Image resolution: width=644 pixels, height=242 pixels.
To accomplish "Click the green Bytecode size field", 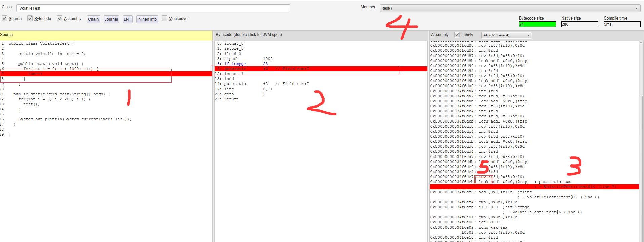I will click(537, 24).
